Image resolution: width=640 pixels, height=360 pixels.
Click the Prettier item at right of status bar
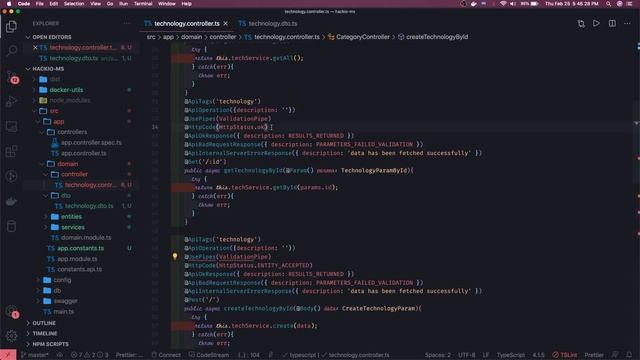click(594, 355)
